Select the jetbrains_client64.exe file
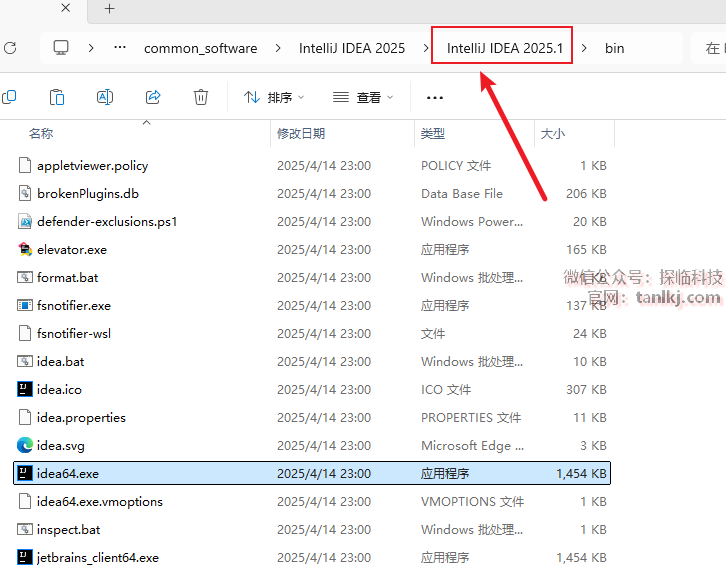The image size is (726, 566). 97,557
